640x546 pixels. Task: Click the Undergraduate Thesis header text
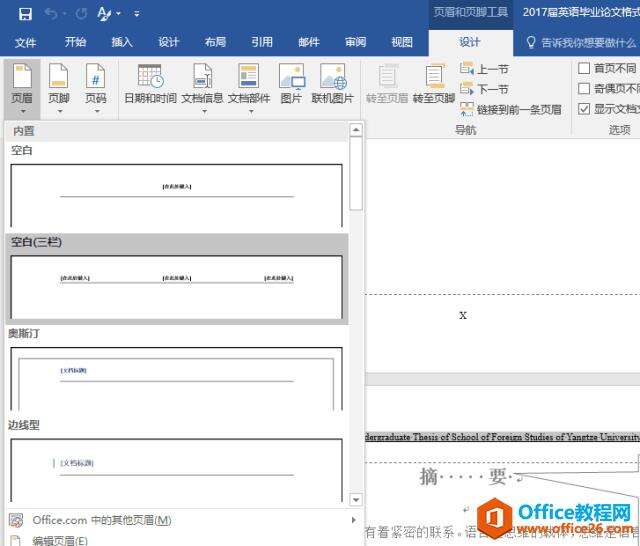coord(502,437)
